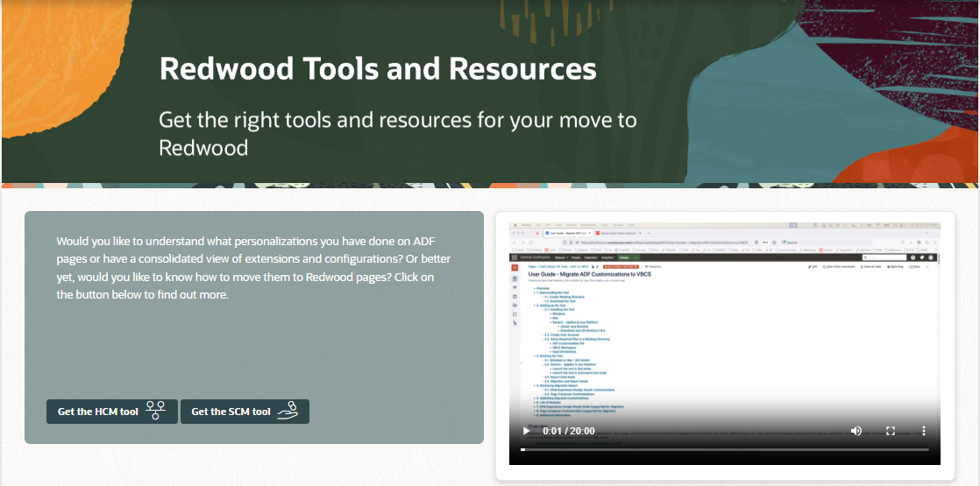Mute the video with the speaker icon
Screen dimensions: 980x486
(856, 431)
